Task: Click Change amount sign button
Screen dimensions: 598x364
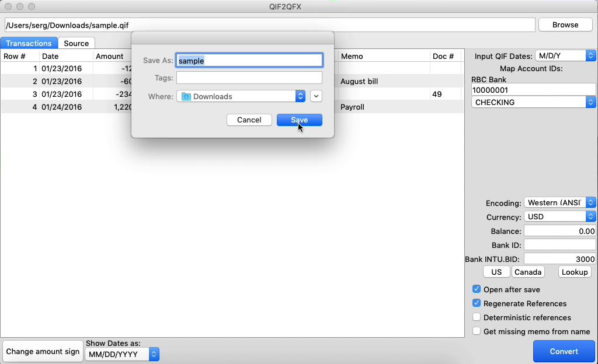Action: (43, 351)
